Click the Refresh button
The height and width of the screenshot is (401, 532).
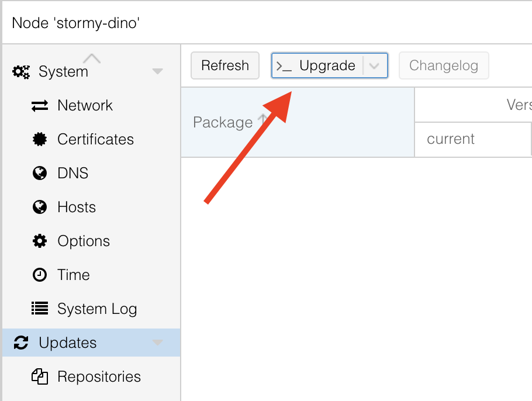(224, 65)
